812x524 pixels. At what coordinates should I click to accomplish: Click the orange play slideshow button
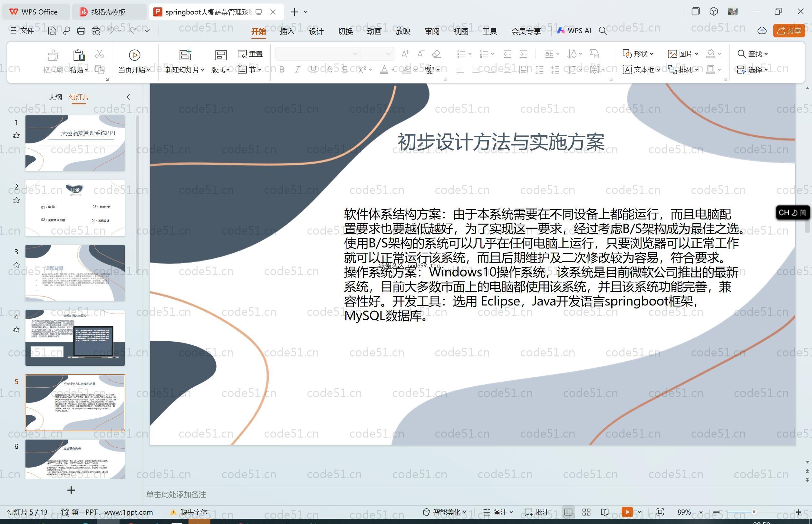627,512
